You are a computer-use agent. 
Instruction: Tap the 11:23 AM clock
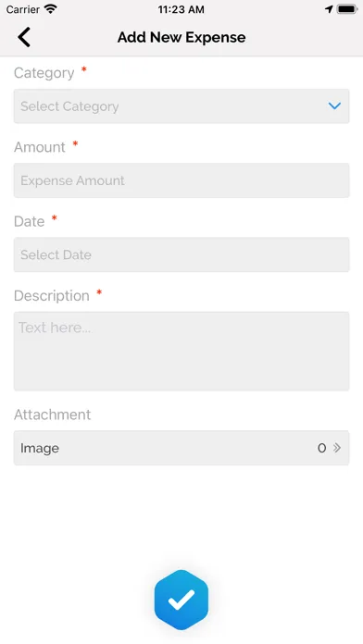tap(181, 9)
